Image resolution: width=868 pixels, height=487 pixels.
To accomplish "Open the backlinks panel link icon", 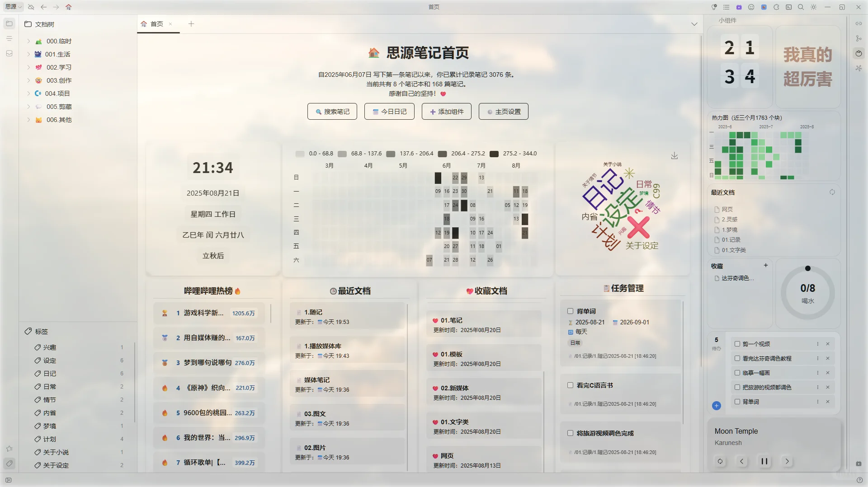I will pyautogui.click(x=859, y=23).
